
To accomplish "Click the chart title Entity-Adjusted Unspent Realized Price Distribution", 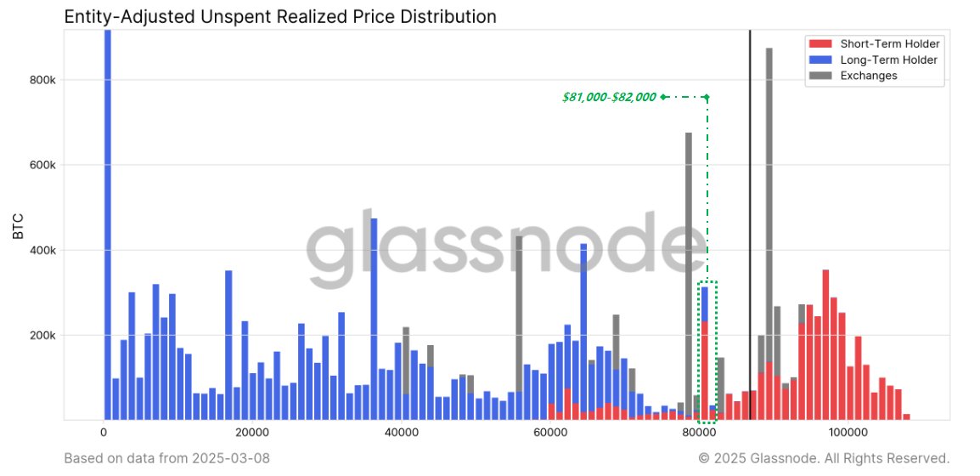I will (280, 16).
